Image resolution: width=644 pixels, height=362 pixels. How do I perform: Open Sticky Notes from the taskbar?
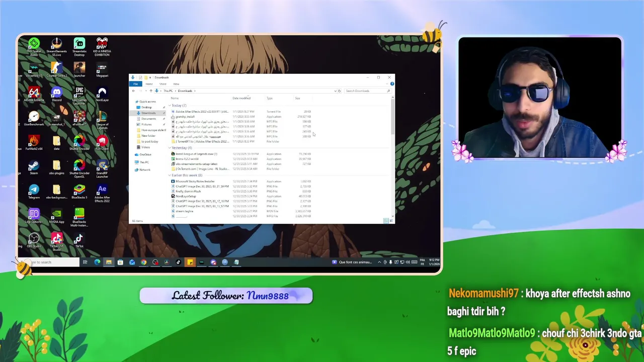coord(190,262)
